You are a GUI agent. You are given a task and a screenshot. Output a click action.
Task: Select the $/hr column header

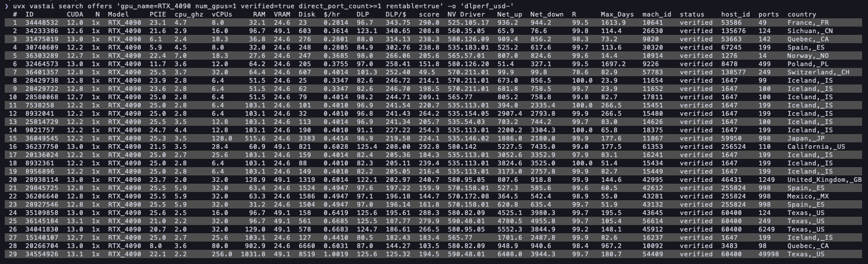tap(333, 14)
